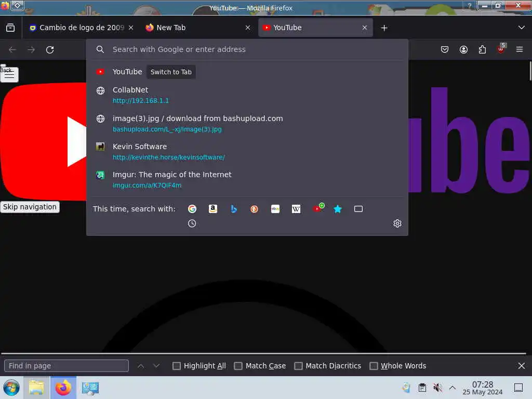Viewport: 532px width, 399px height.
Task: Show hidden system tray icons
Action: (x=453, y=388)
